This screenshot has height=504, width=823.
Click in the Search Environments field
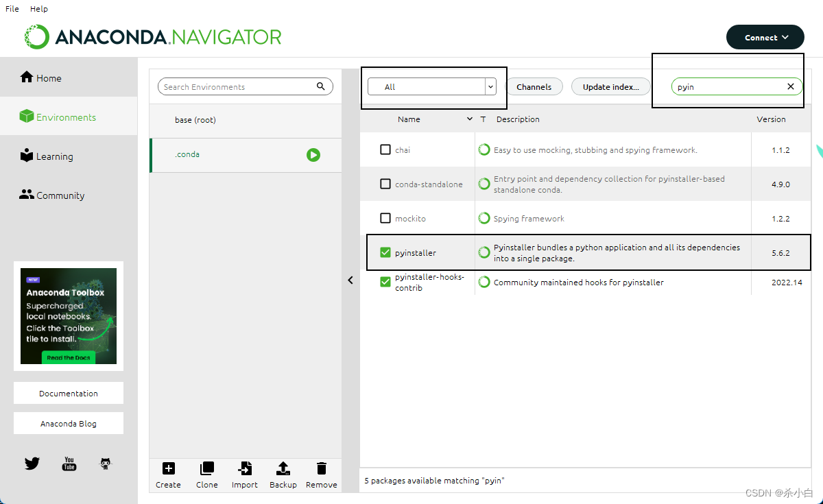tap(245, 86)
